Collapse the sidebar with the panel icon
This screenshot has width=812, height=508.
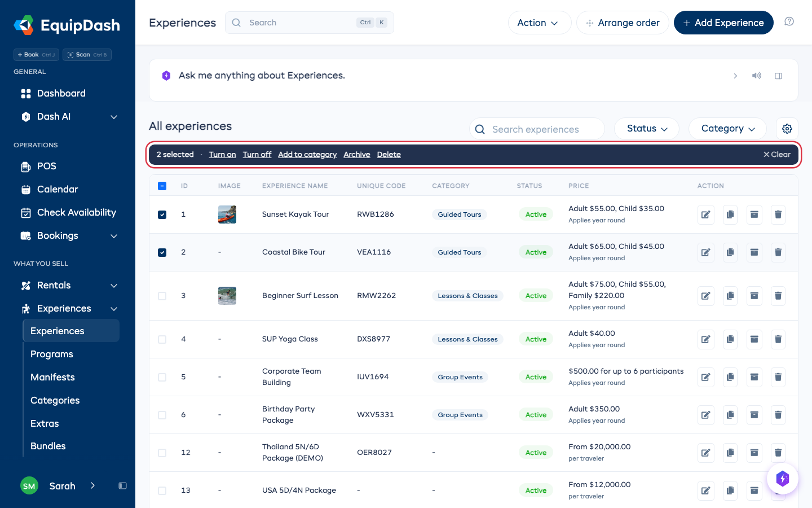click(122, 486)
